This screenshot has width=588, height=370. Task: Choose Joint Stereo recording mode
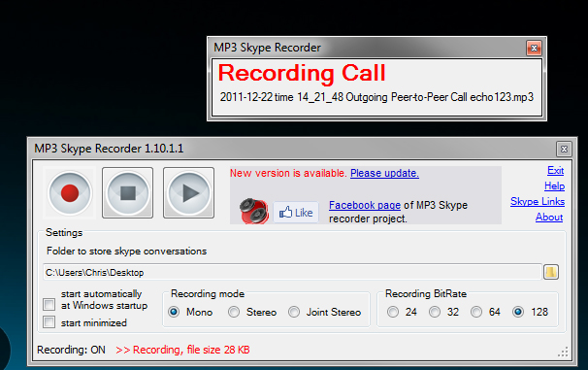pos(294,312)
